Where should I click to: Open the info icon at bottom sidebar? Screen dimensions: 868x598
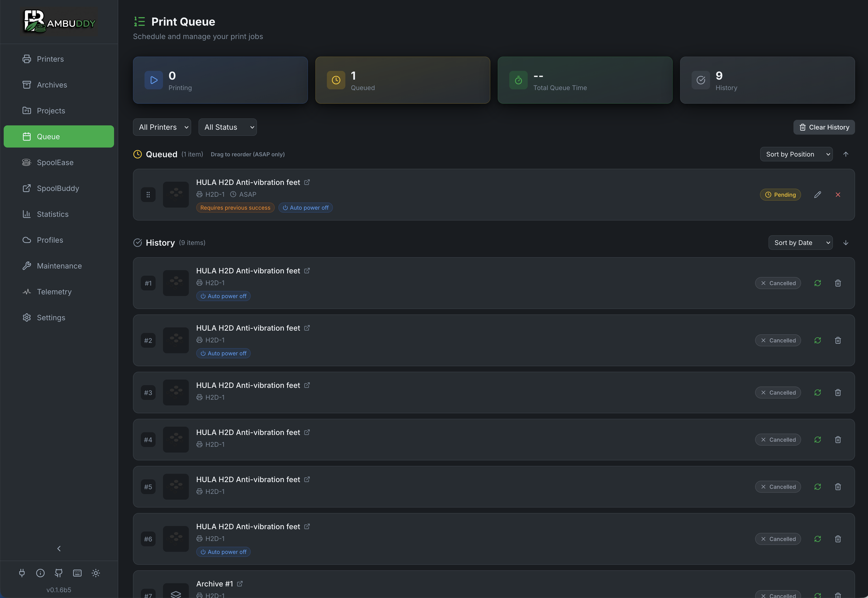click(x=40, y=573)
